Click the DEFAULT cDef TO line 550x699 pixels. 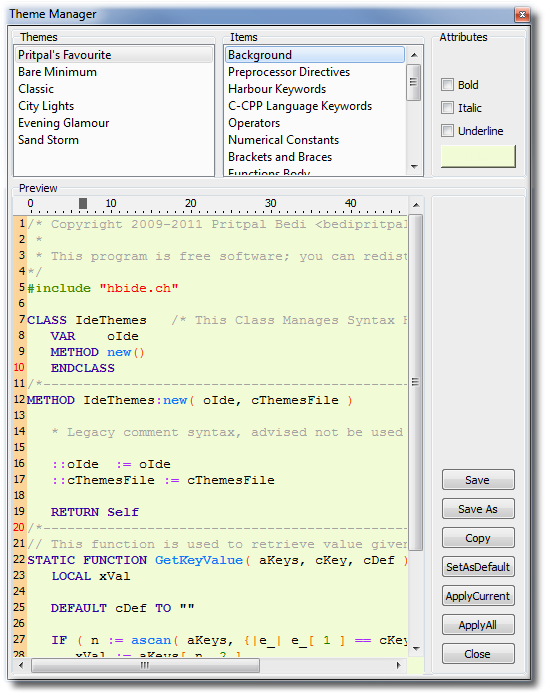click(123, 608)
